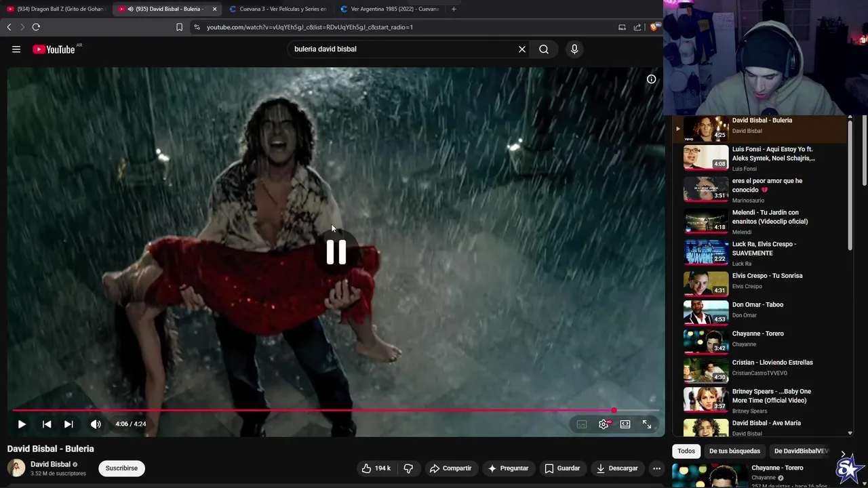Click Suscribirse button
The image size is (868, 488).
[x=121, y=468]
